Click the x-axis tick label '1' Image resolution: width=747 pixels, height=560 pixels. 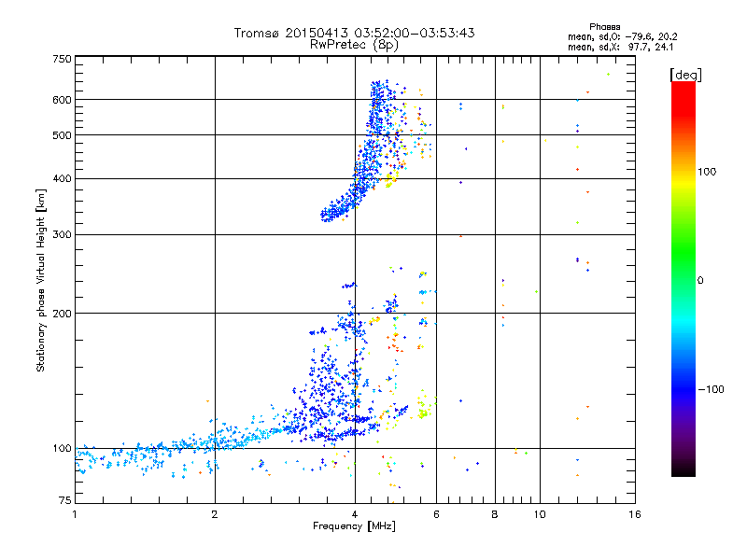[x=75, y=514]
